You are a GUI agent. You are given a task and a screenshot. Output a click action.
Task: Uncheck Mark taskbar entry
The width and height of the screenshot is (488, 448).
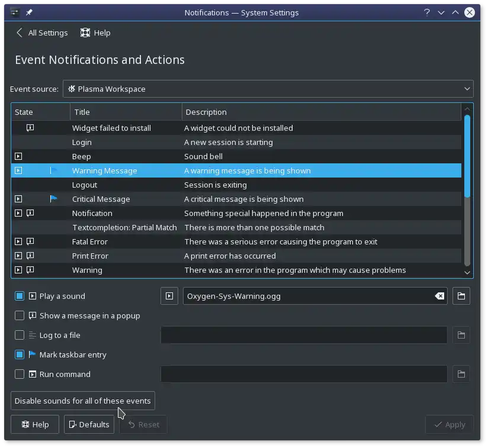click(20, 354)
